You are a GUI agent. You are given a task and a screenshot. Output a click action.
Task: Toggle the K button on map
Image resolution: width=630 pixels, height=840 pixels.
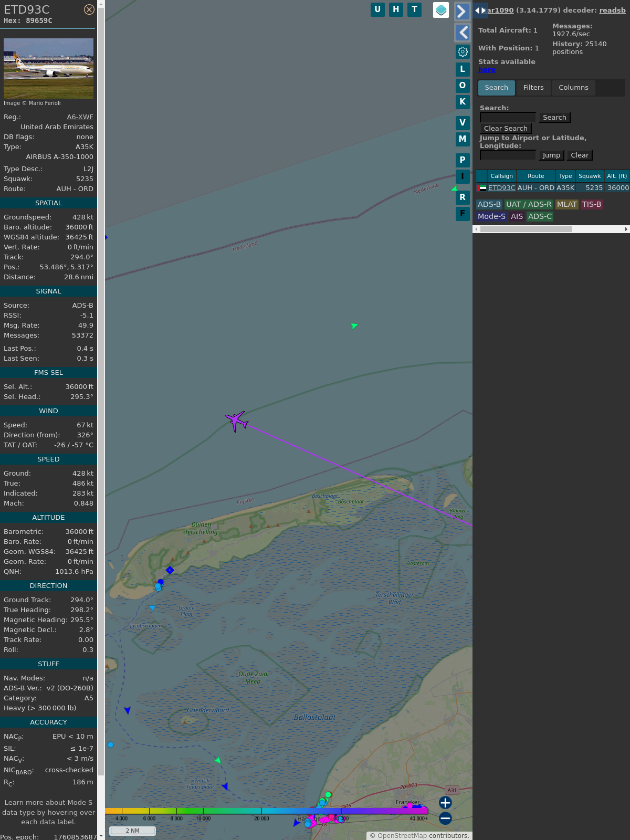point(463,102)
